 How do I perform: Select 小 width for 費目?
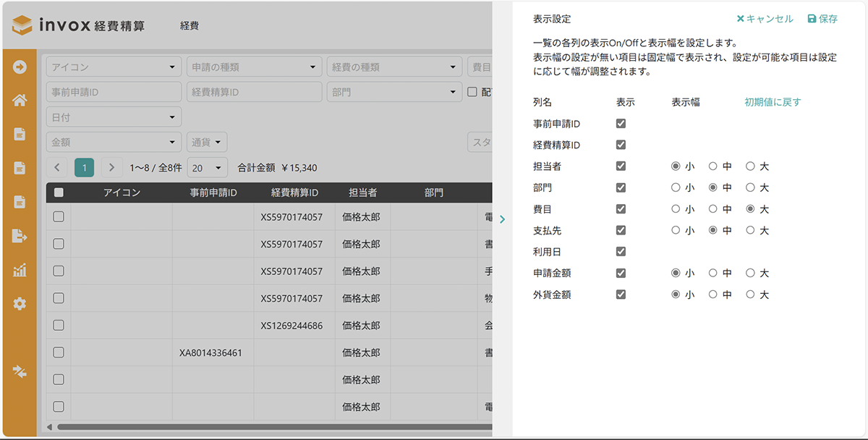click(x=676, y=209)
